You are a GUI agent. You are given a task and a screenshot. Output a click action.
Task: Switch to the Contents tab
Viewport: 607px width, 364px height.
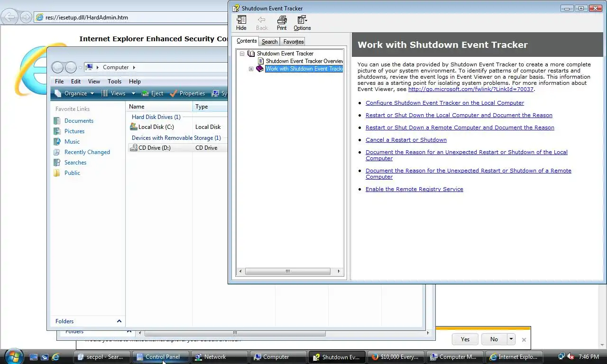247,41
